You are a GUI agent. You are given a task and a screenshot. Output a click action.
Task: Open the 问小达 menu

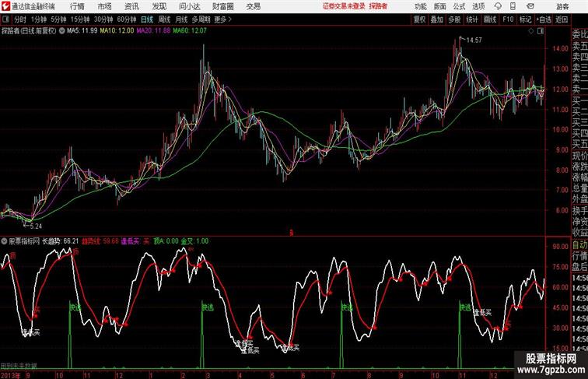(x=190, y=6)
